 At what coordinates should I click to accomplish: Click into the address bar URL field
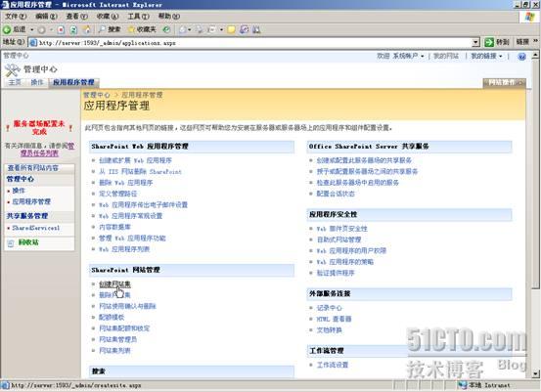pyautogui.click(x=254, y=43)
